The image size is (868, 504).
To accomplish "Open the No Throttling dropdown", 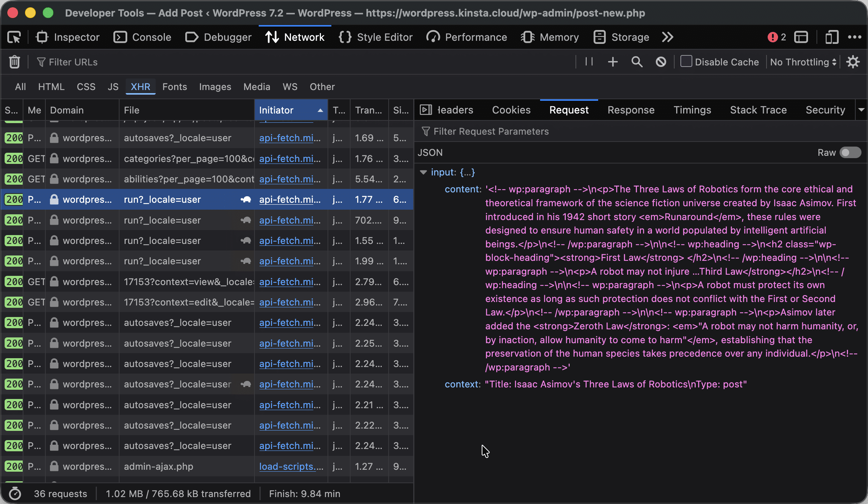I will [x=803, y=62].
